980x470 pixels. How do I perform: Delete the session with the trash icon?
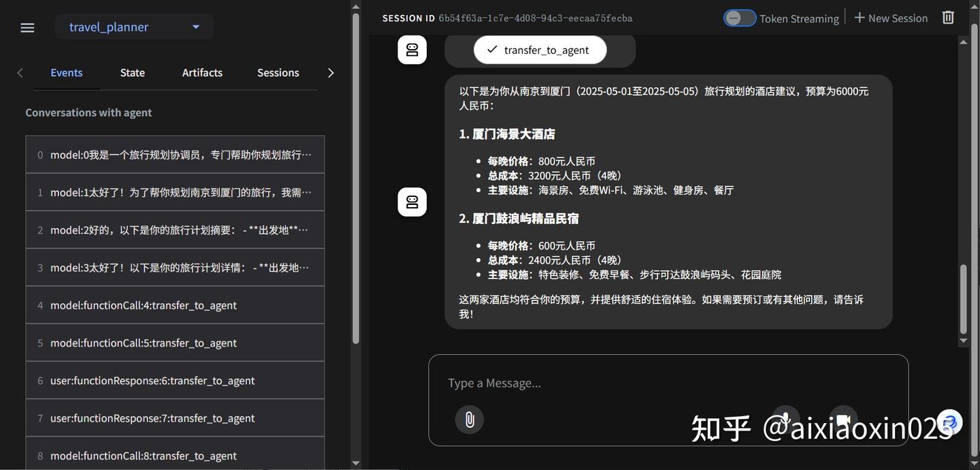[947, 17]
